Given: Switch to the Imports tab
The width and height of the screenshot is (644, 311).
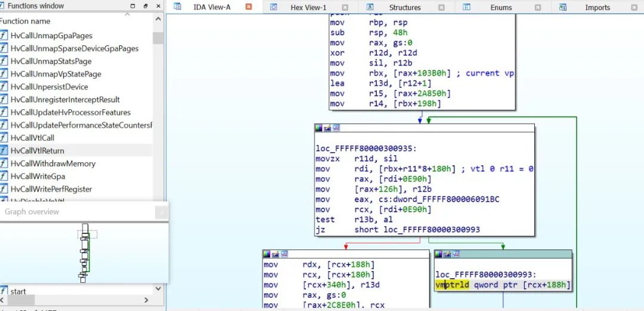Looking at the screenshot, I should click(597, 8).
